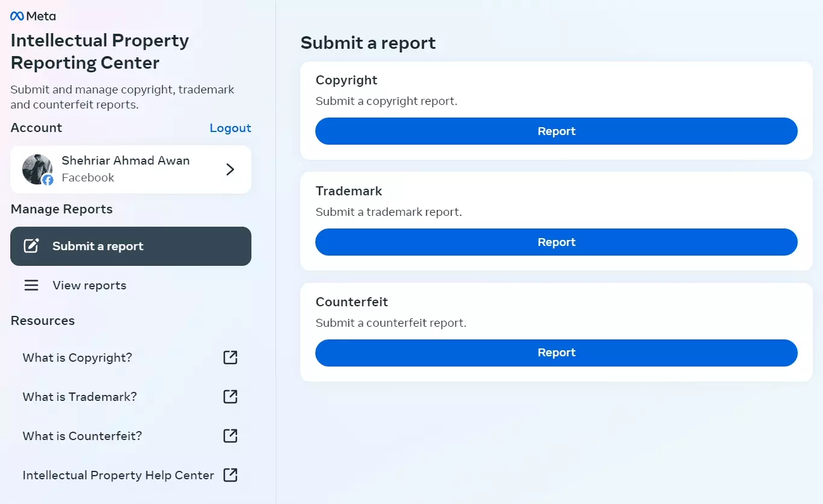Log out using the Logout link
The image size is (823, 504).
pos(230,128)
